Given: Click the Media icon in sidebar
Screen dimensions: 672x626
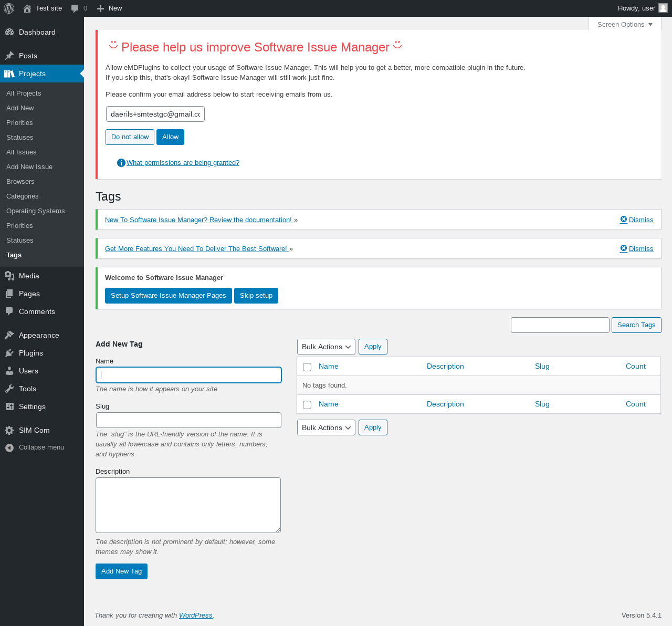Looking at the screenshot, I should [9, 276].
